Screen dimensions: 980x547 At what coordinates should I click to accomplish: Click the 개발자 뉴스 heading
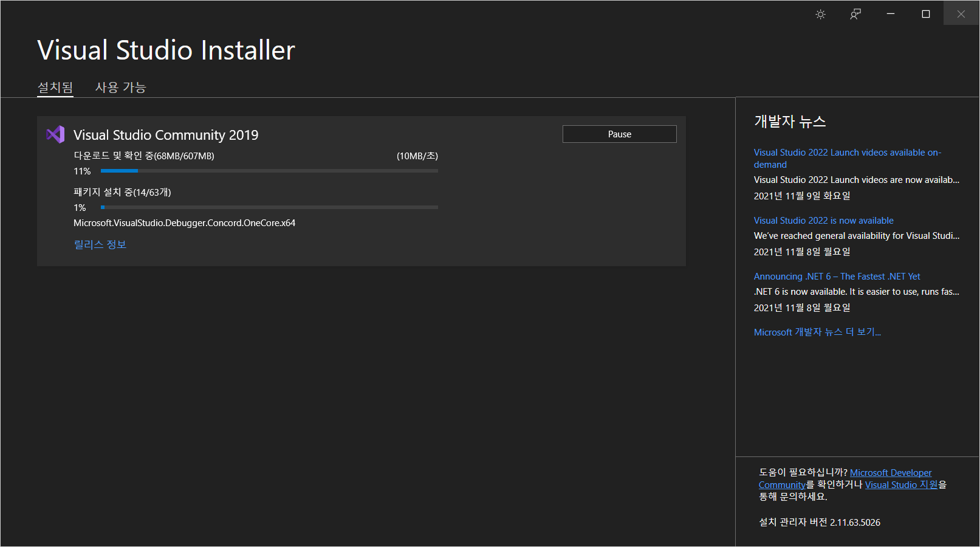pos(790,122)
